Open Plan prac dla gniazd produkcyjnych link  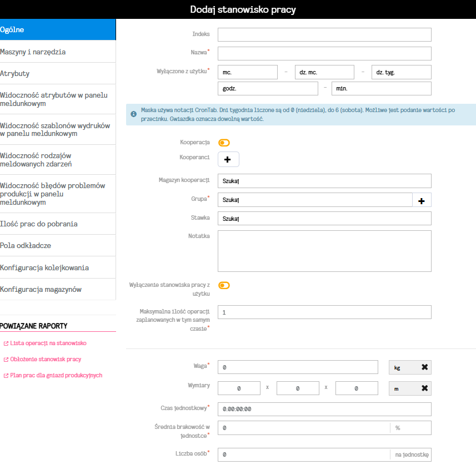coord(56,376)
